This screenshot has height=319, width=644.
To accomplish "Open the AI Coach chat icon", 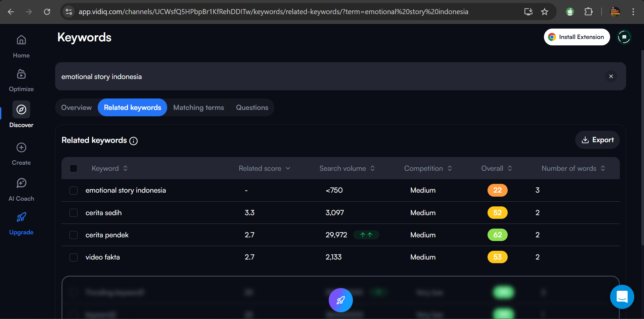I will click(21, 183).
